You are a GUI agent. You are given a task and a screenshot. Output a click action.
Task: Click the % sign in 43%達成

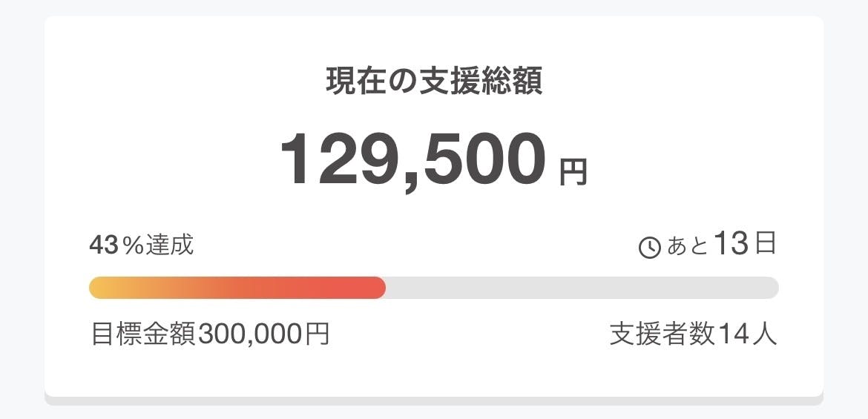[134, 245]
